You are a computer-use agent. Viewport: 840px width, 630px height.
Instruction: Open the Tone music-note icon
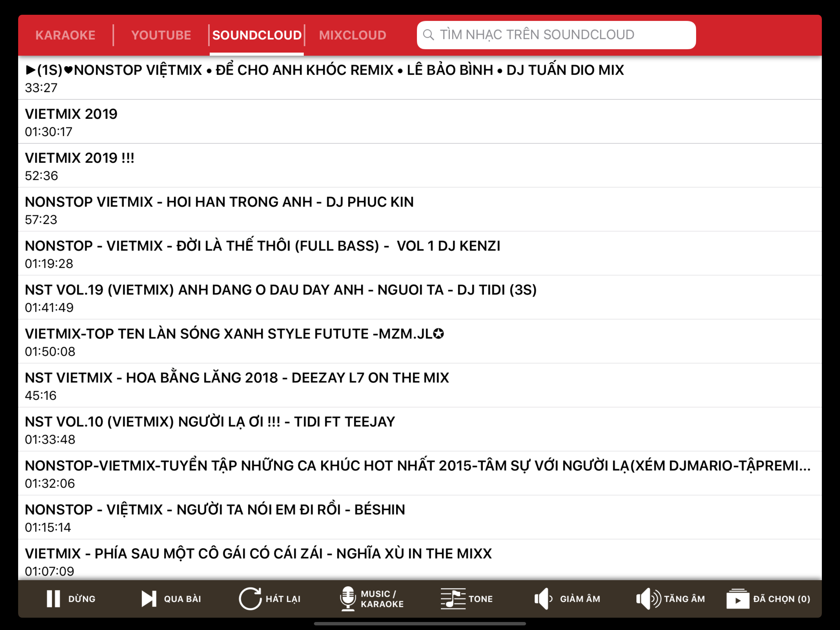point(453,599)
